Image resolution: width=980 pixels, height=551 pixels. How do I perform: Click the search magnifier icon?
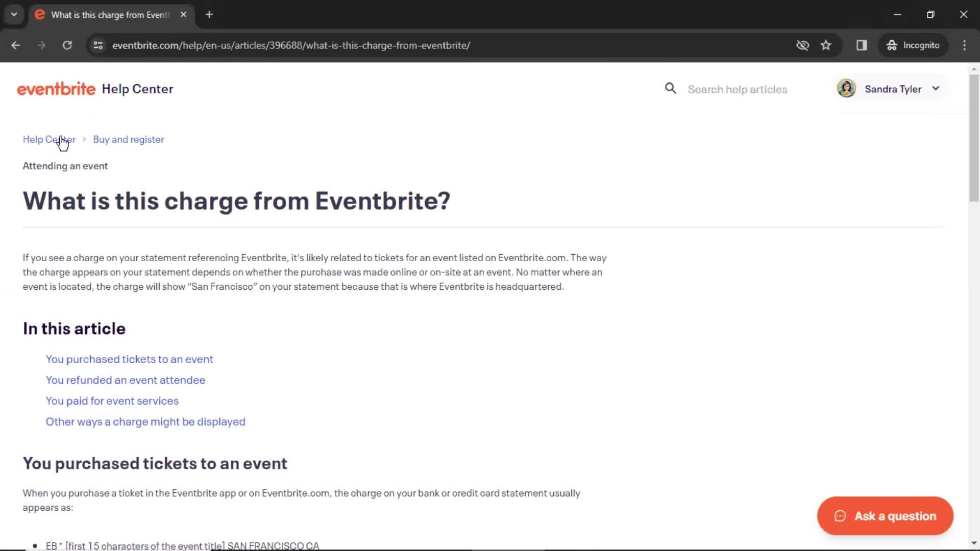tap(670, 89)
